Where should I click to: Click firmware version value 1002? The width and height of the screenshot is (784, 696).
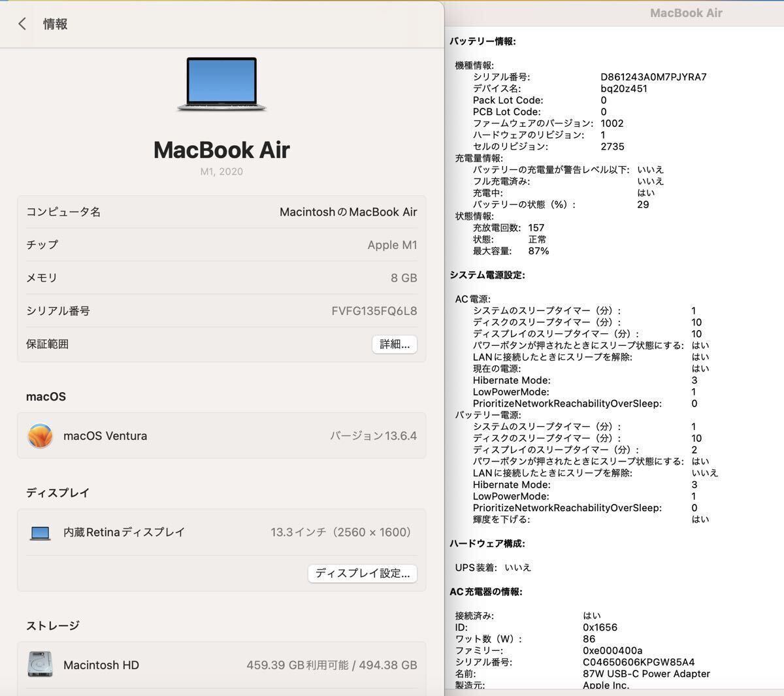612,124
